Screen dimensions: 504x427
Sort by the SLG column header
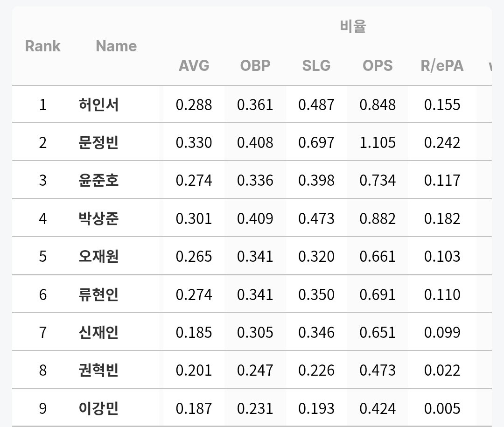[x=316, y=66]
